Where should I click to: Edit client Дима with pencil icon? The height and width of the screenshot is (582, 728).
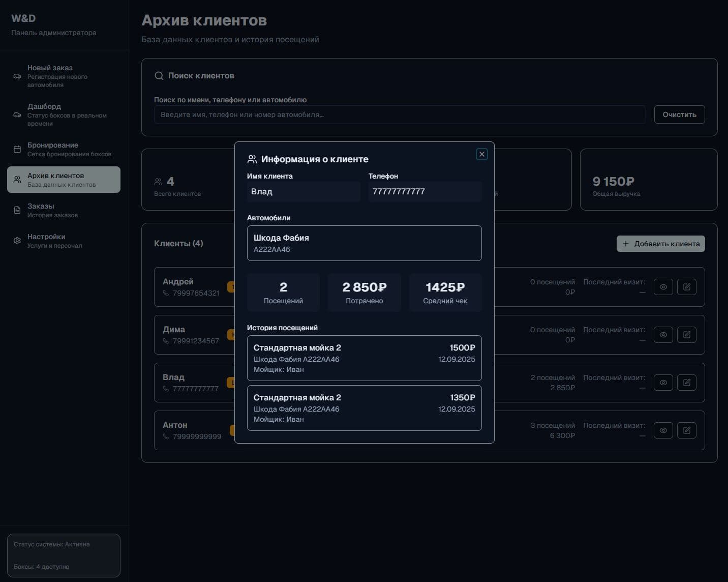(x=686, y=335)
